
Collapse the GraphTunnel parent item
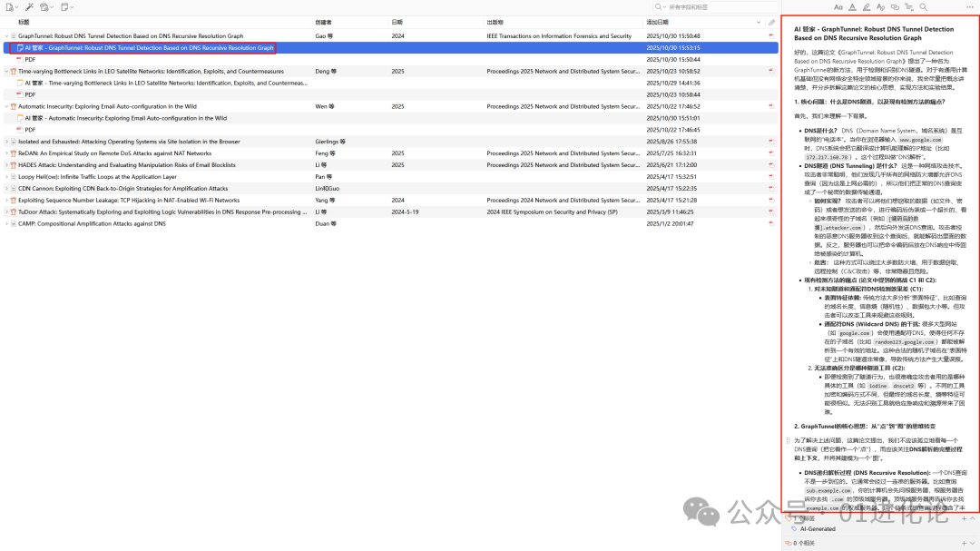point(7,36)
